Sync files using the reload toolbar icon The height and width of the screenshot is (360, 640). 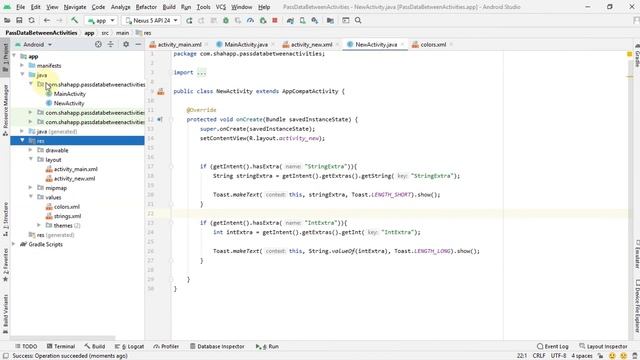[x=31, y=20]
